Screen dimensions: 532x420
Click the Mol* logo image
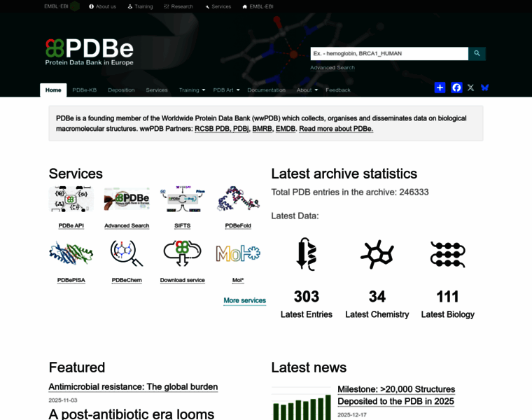(238, 253)
